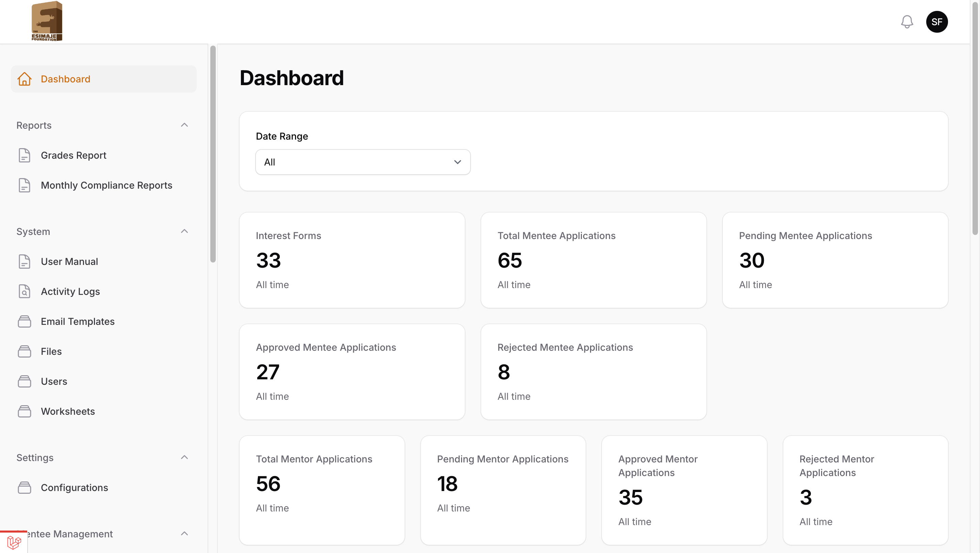Select Dashboard in the sidebar

[65, 79]
